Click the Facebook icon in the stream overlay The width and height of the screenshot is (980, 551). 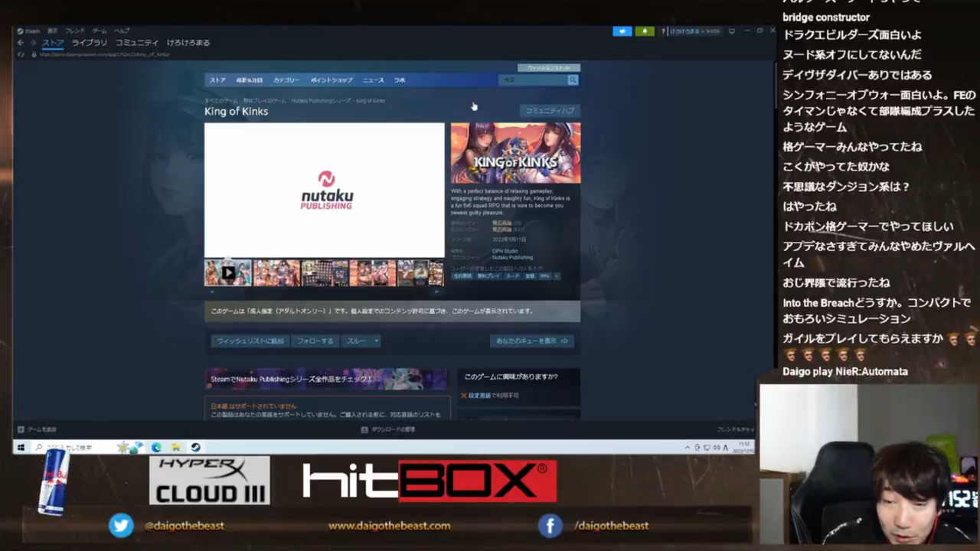(550, 526)
